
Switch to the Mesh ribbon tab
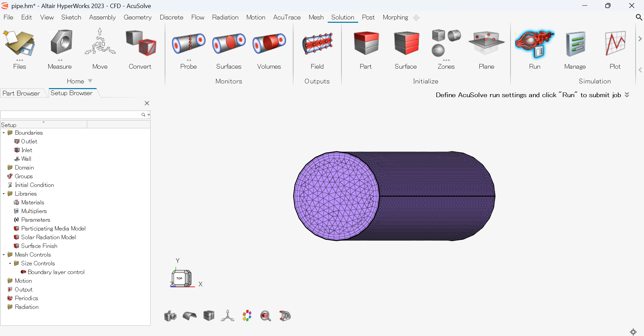pyautogui.click(x=316, y=17)
